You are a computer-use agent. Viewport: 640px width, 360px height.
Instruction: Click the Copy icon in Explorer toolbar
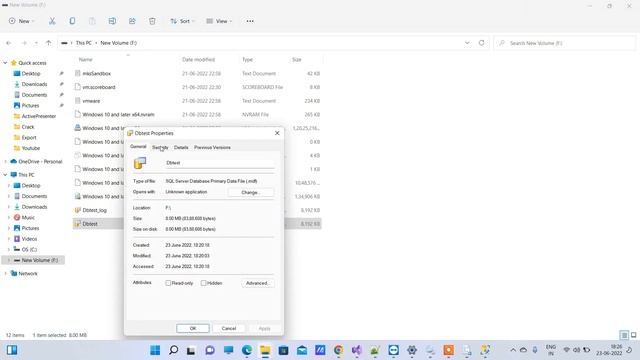(x=72, y=21)
